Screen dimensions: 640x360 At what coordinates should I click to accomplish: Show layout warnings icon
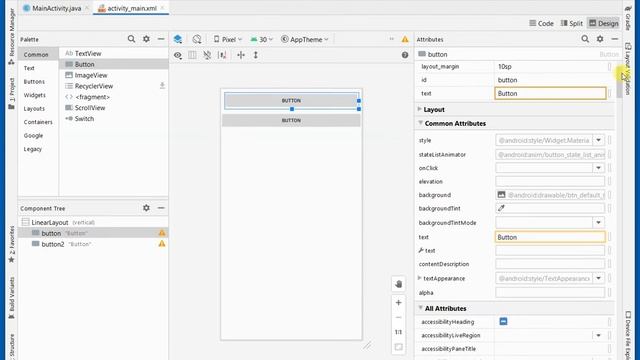[405, 39]
